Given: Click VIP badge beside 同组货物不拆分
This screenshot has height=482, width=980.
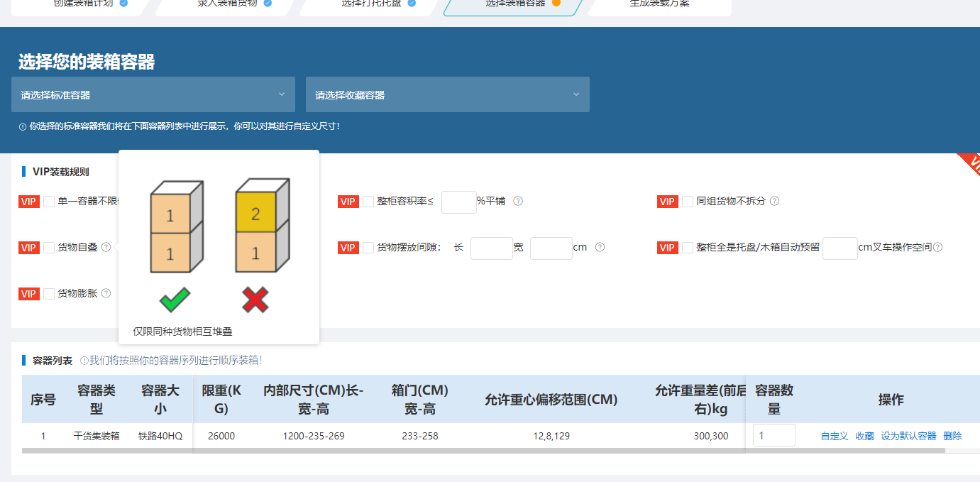Looking at the screenshot, I should 668,202.
